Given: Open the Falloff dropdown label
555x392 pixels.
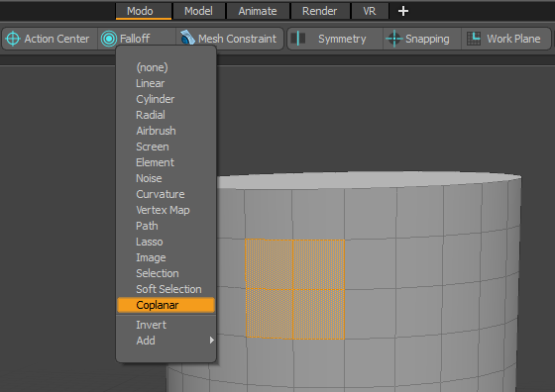Looking at the screenshot, I should [x=135, y=39].
